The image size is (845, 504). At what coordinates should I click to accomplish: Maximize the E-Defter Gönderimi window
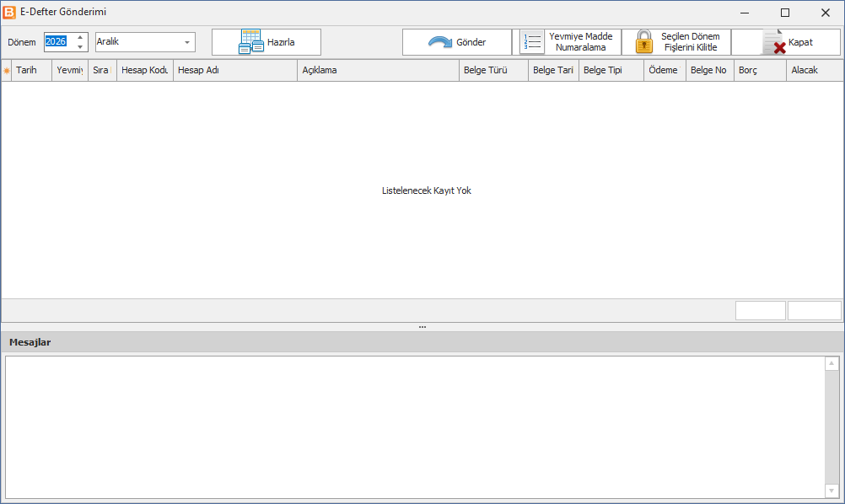point(785,13)
